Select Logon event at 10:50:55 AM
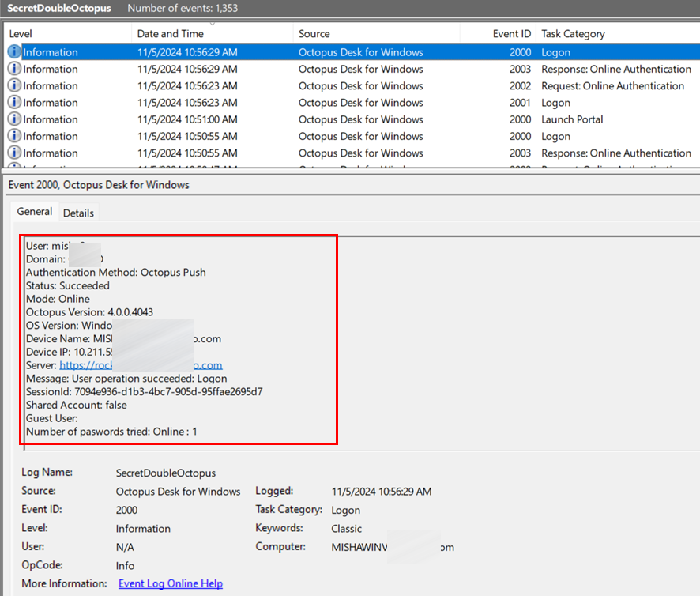 click(x=352, y=136)
